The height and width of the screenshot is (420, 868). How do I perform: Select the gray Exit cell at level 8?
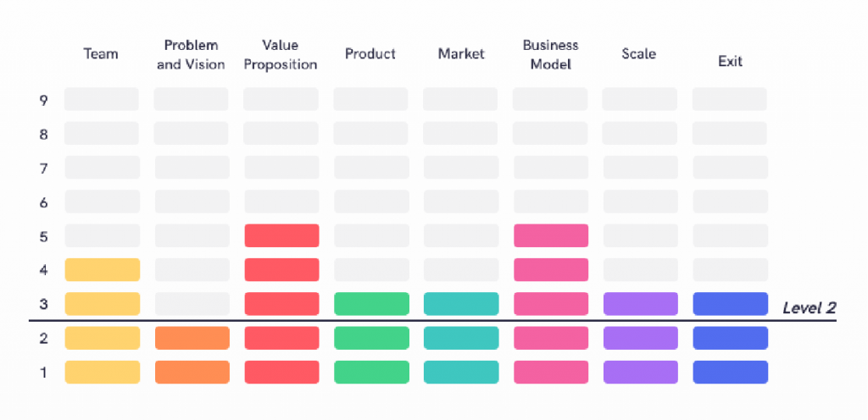point(730,133)
